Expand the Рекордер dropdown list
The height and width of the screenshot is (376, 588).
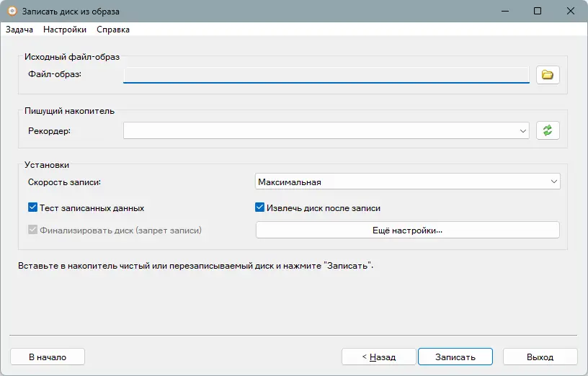pyautogui.click(x=522, y=131)
